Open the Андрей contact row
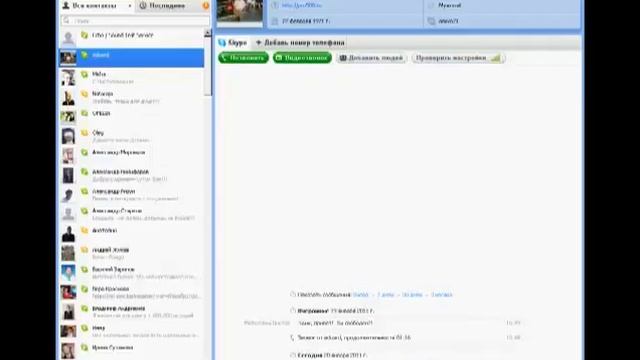This screenshot has height=360, width=640. pyautogui.click(x=131, y=253)
